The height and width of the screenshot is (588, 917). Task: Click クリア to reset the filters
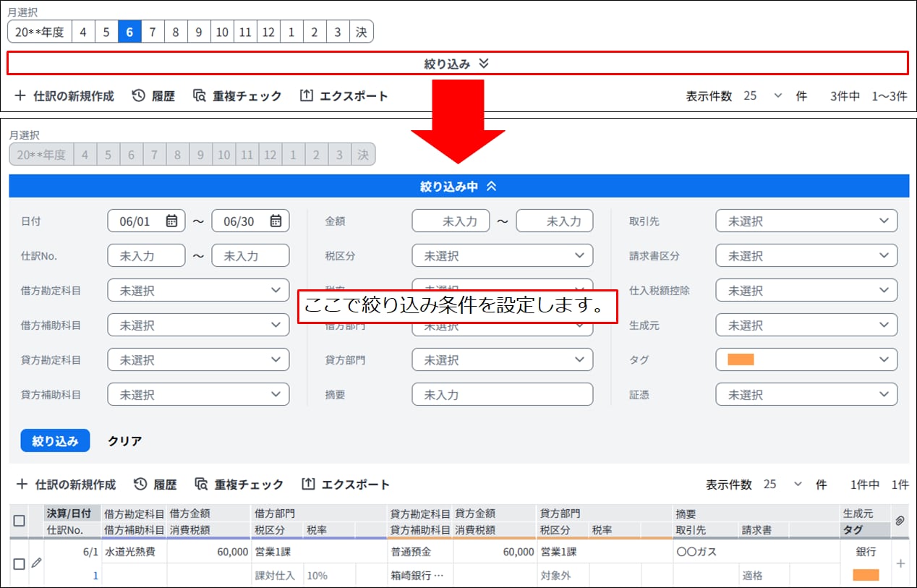click(124, 441)
